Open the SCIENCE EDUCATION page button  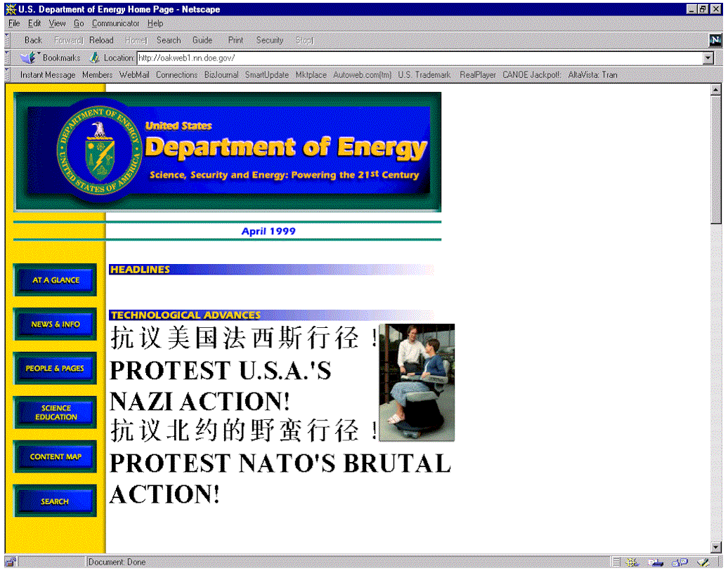coord(56,413)
